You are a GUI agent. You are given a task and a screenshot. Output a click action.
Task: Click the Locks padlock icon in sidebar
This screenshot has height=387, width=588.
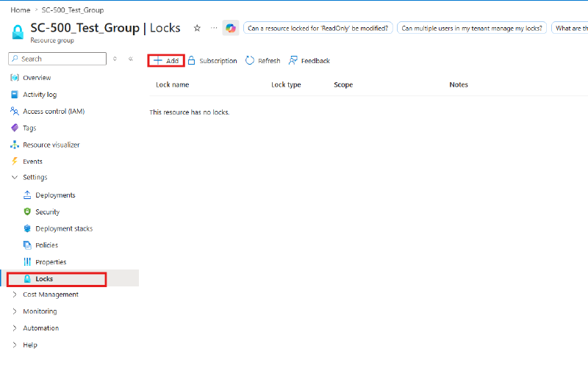pyautogui.click(x=27, y=279)
